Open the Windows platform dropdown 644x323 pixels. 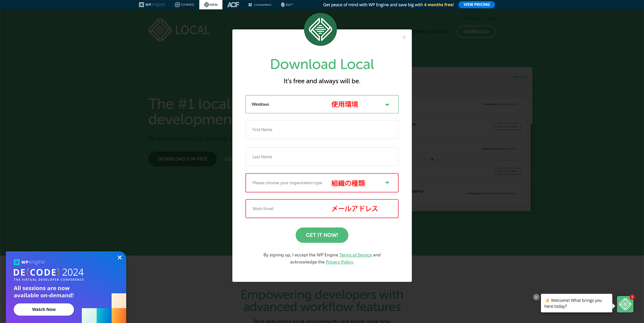point(322,104)
